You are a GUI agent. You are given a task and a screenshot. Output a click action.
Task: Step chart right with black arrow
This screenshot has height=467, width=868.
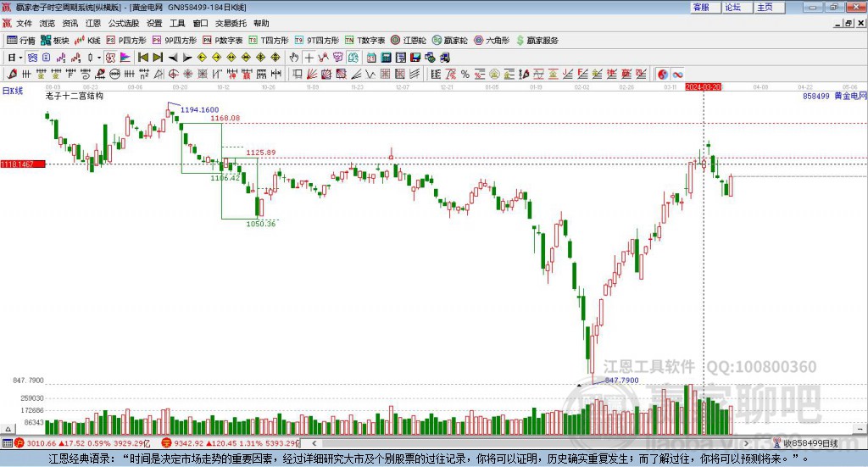coord(187,58)
